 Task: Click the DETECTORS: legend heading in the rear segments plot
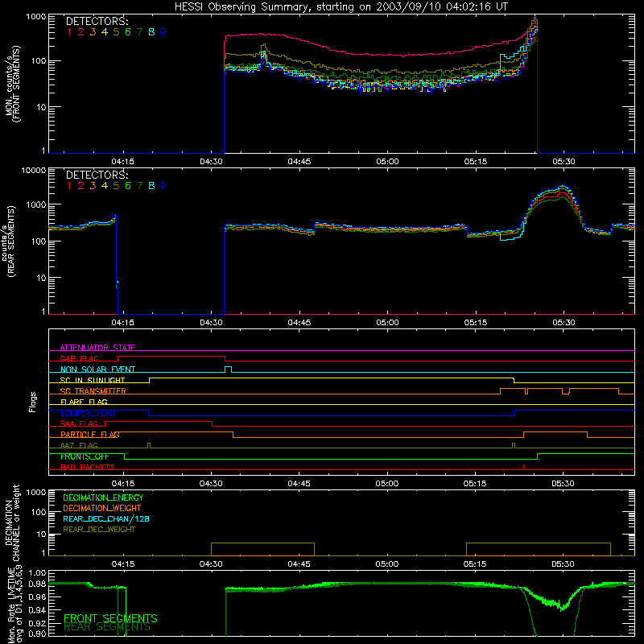click(97, 175)
